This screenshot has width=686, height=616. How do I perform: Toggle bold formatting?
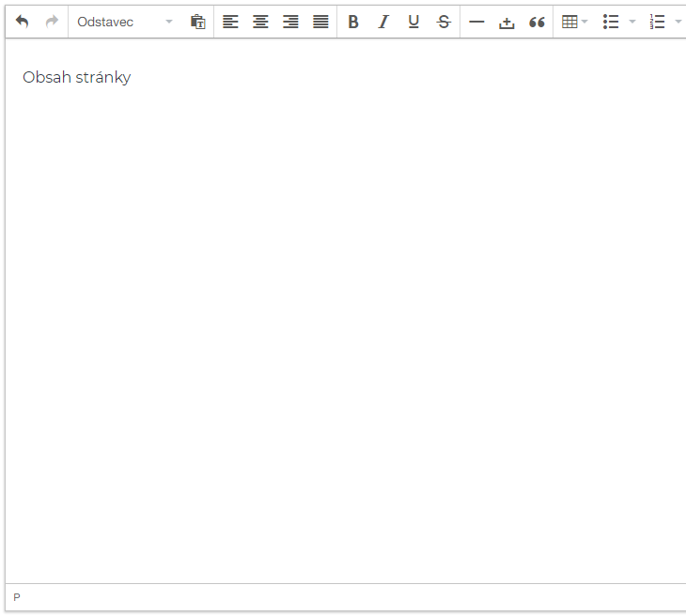tap(353, 22)
